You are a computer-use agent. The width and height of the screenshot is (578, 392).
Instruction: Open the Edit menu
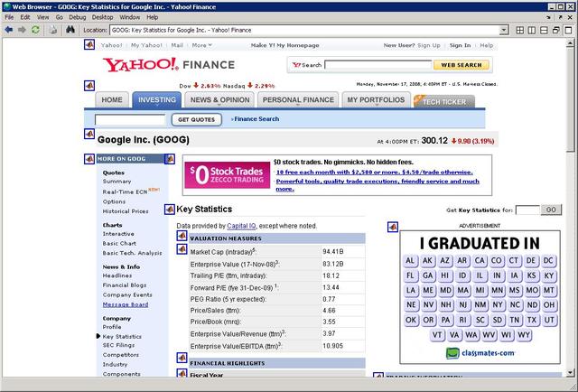point(25,17)
